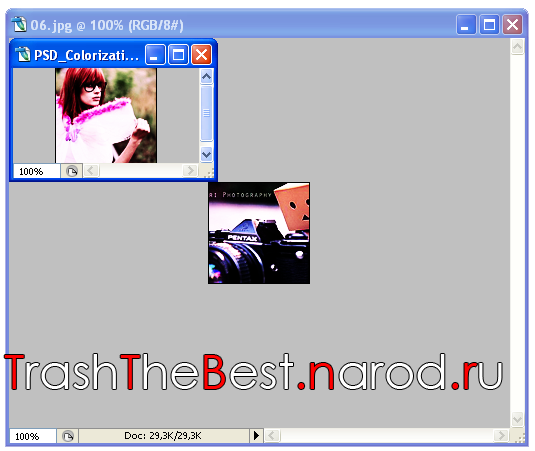This screenshot has height=451, width=535.
Task: Click outer window scroll down arrow
Action: (x=517, y=419)
